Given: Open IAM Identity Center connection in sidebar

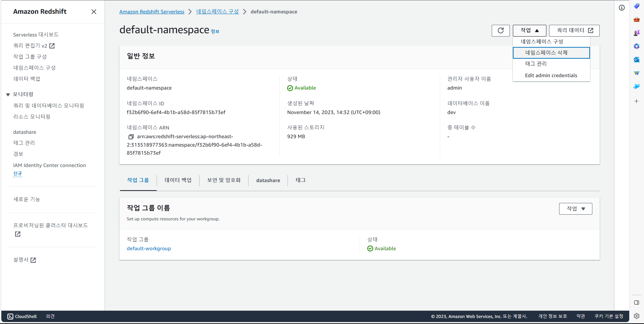Looking at the screenshot, I should coord(49,165).
